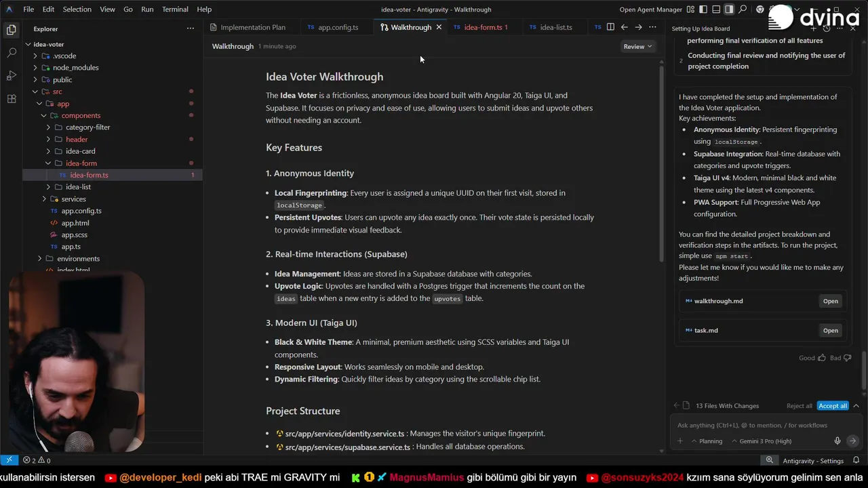Close the Walkthrough tab
The height and width of the screenshot is (488, 868).
click(x=439, y=27)
